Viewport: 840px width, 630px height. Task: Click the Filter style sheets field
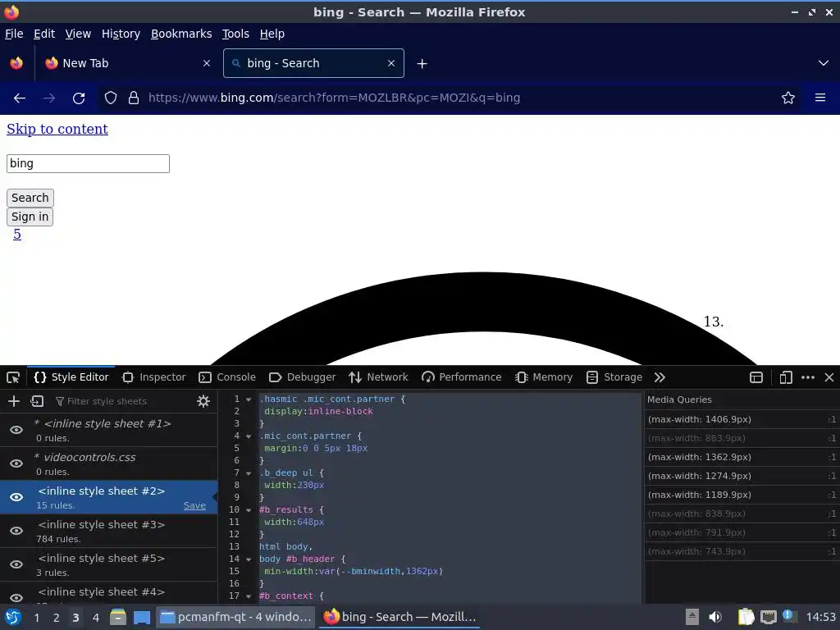pyautogui.click(x=121, y=401)
